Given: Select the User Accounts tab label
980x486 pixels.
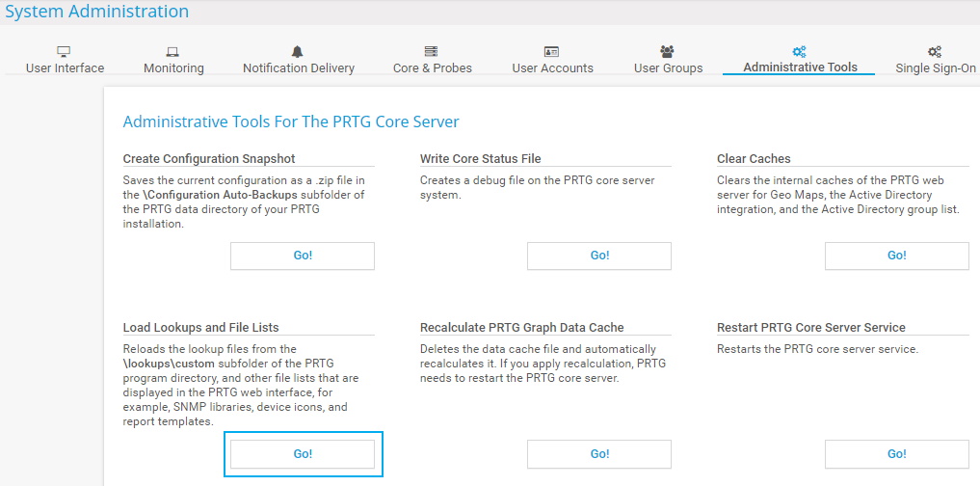Looking at the screenshot, I should pos(552,68).
